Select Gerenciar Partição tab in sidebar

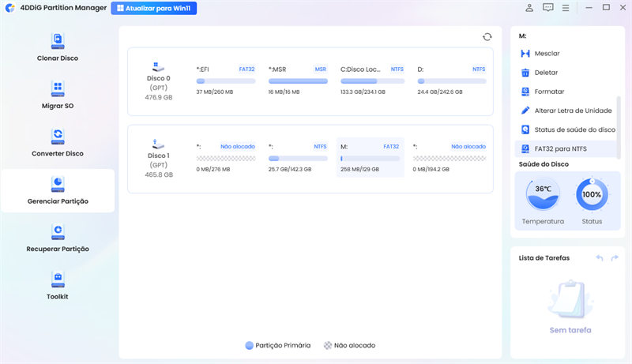(58, 190)
